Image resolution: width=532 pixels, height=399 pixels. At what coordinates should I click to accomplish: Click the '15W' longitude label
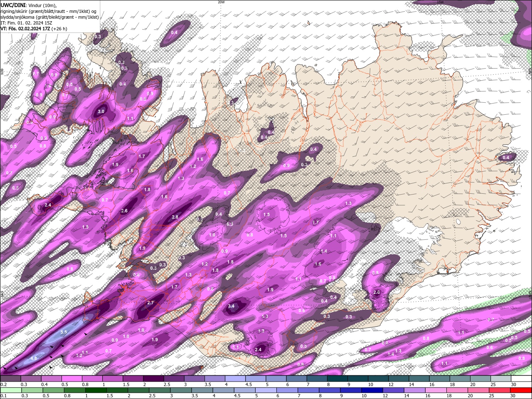point(440,2)
